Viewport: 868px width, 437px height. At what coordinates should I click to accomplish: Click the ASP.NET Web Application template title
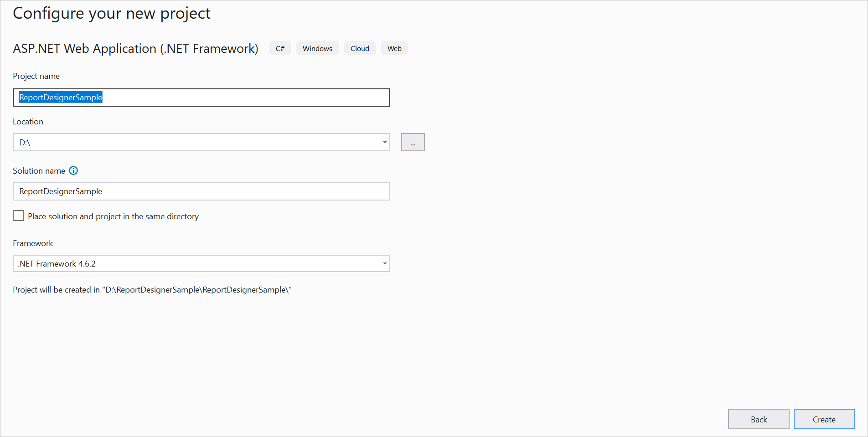(x=135, y=48)
